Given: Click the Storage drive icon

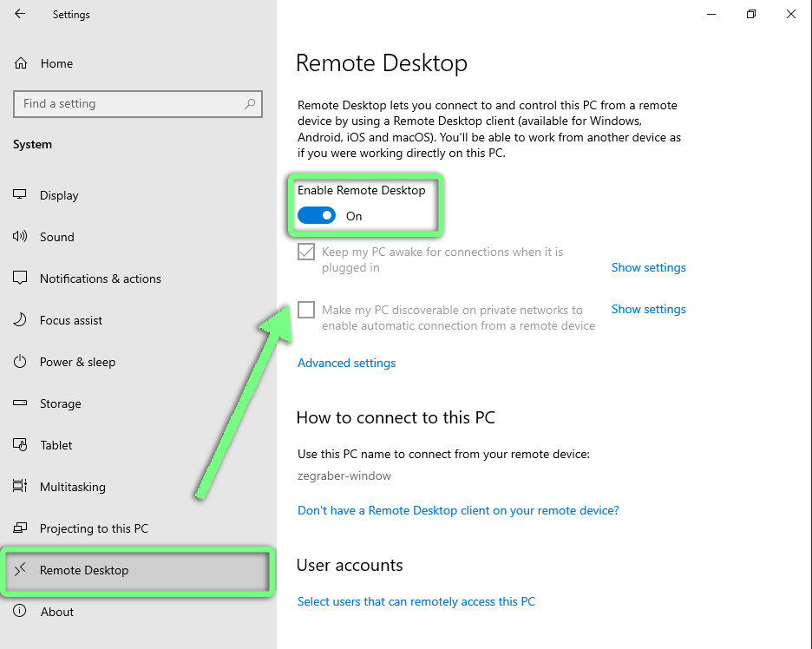Looking at the screenshot, I should pos(19,403).
